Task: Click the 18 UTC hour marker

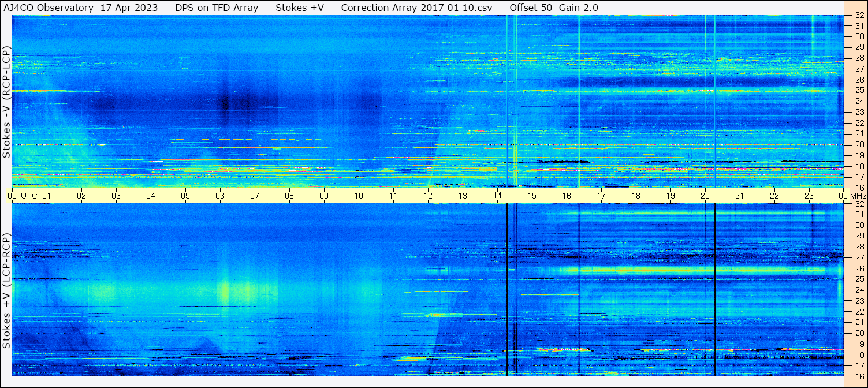Action: pos(636,196)
